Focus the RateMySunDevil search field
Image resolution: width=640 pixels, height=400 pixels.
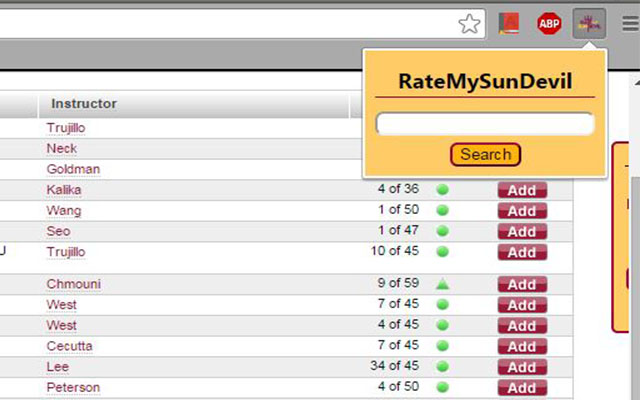coord(485,124)
